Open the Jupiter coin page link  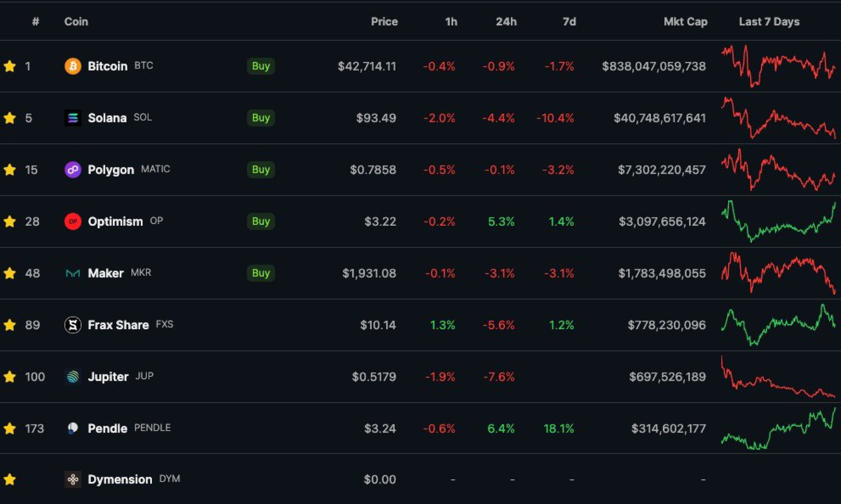point(108,376)
